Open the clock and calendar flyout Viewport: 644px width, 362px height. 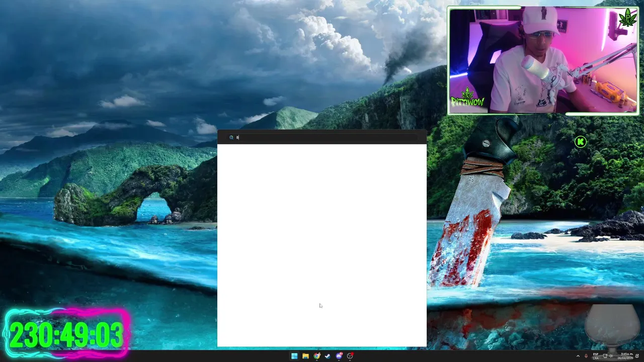click(625, 356)
